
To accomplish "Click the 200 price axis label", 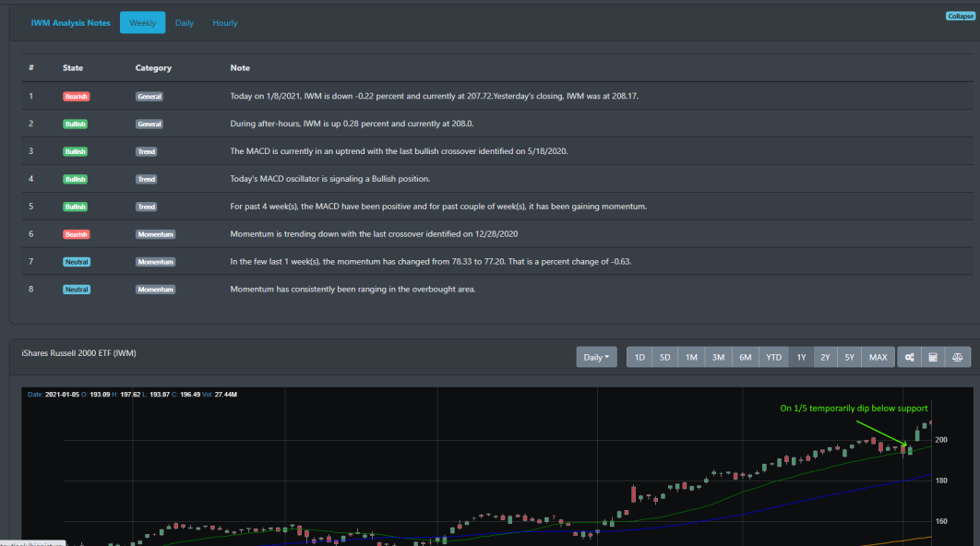I will [x=940, y=440].
